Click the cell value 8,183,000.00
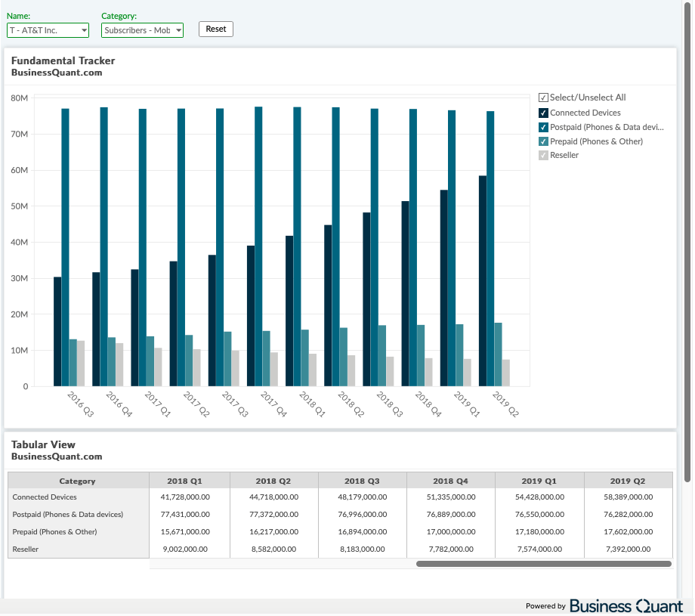Image resolution: width=695 pixels, height=616 pixels. point(362,549)
